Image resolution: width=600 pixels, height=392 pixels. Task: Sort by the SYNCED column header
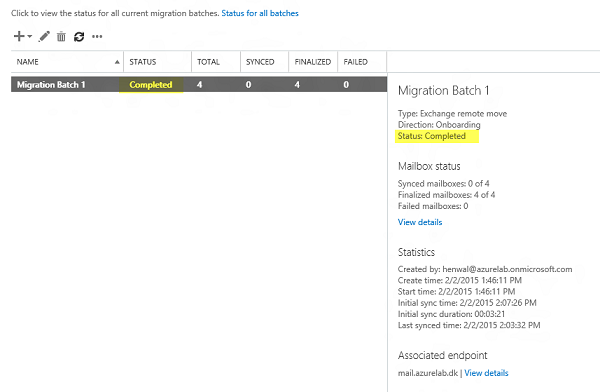(260, 62)
